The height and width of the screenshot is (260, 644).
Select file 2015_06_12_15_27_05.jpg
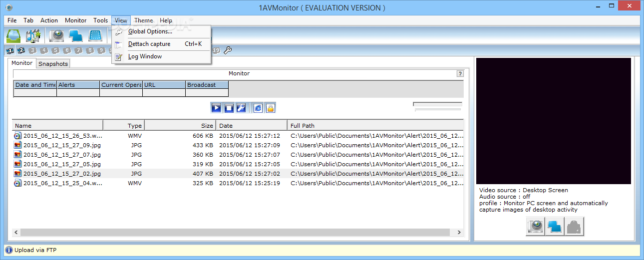pos(238,164)
